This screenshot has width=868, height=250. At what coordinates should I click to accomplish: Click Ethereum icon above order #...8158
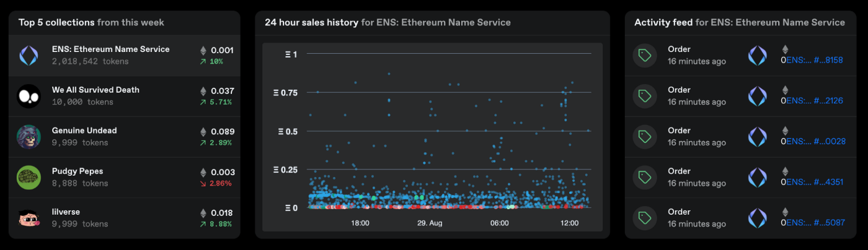click(784, 50)
